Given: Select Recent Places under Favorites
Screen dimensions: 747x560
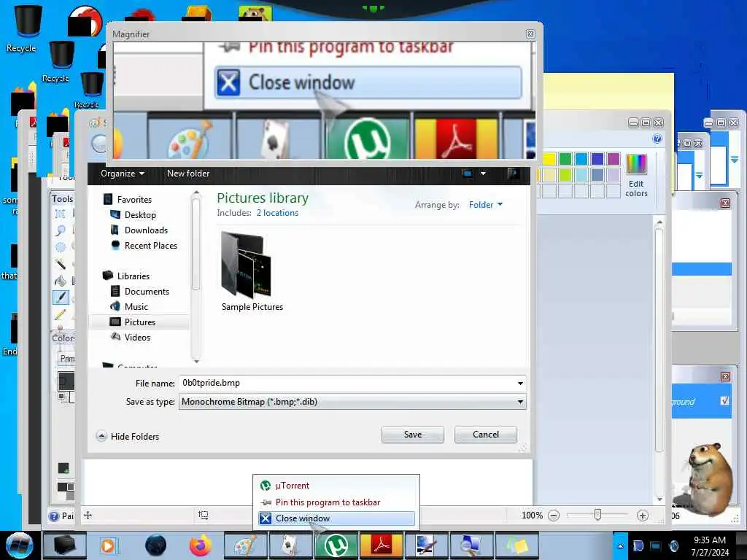Looking at the screenshot, I should coord(144,245).
